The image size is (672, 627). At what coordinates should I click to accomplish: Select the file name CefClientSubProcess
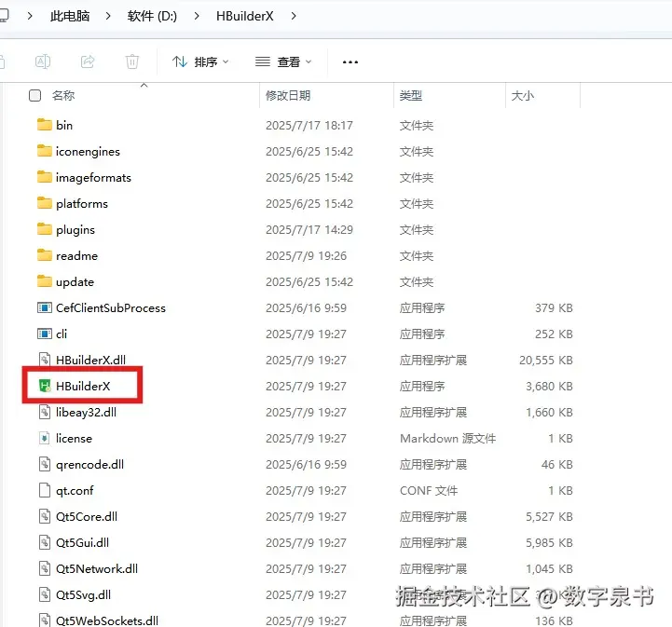[111, 308]
